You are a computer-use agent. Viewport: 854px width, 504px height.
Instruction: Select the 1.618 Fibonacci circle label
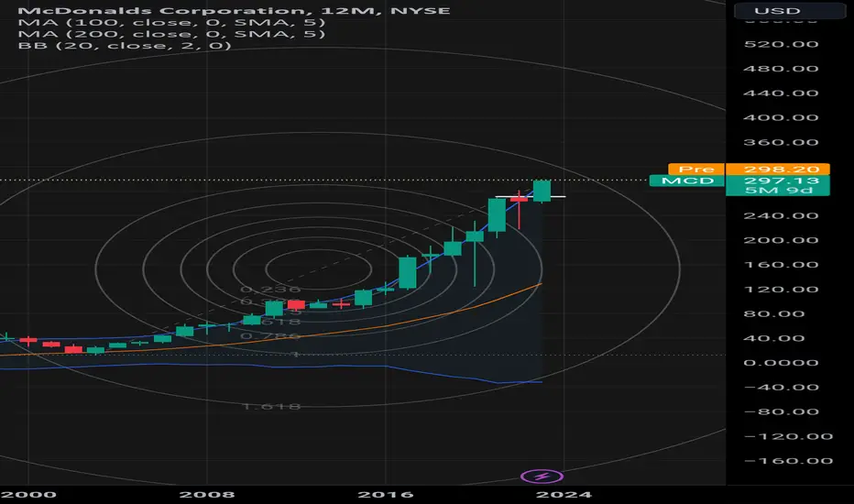pyautogui.click(x=271, y=407)
